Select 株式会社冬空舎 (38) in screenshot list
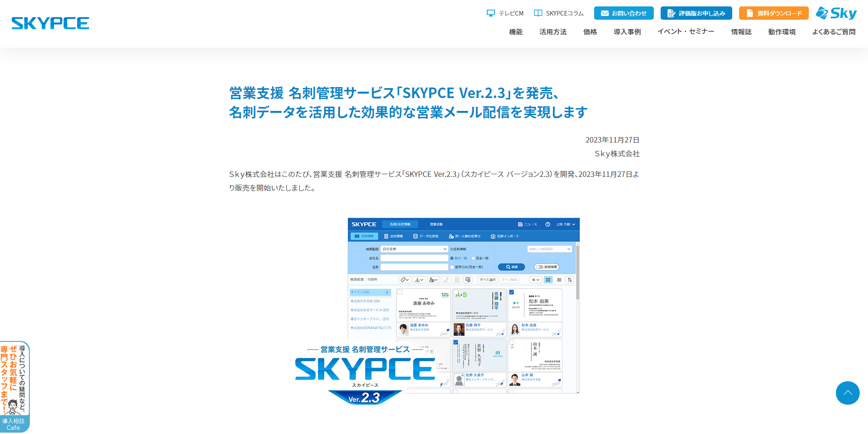The height and width of the screenshot is (434, 868). click(x=365, y=301)
